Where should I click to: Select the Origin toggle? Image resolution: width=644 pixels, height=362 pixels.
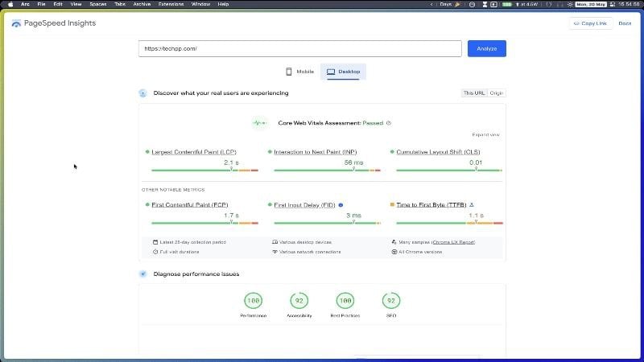496,93
